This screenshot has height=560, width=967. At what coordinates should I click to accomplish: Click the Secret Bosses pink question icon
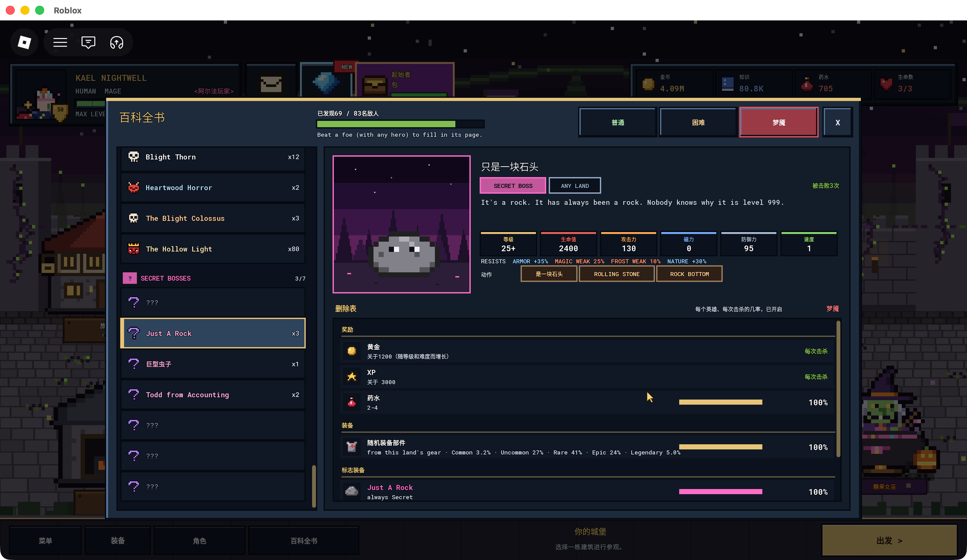tap(130, 278)
